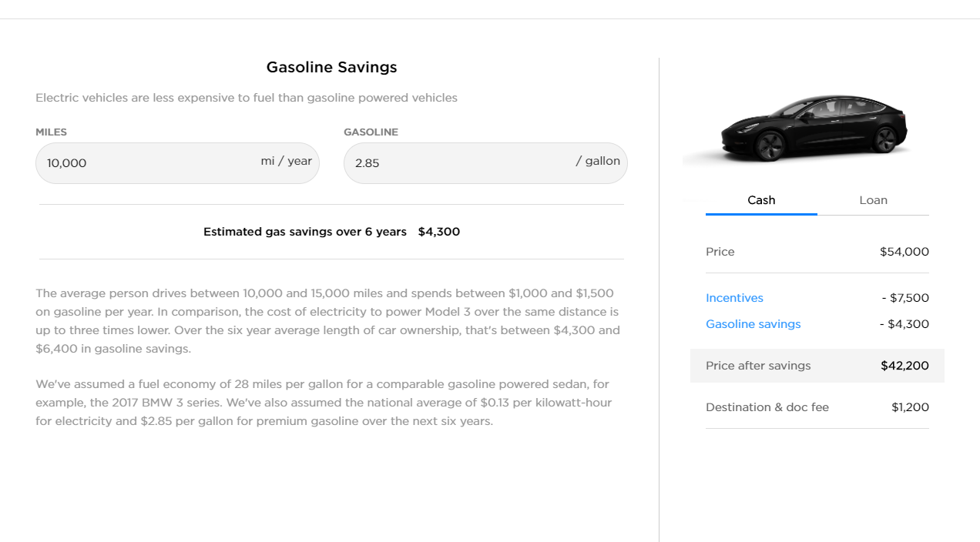Viewport: 980px width, 542px height.
Task: Click the Miles per year input field
Action: coord(146,163)
